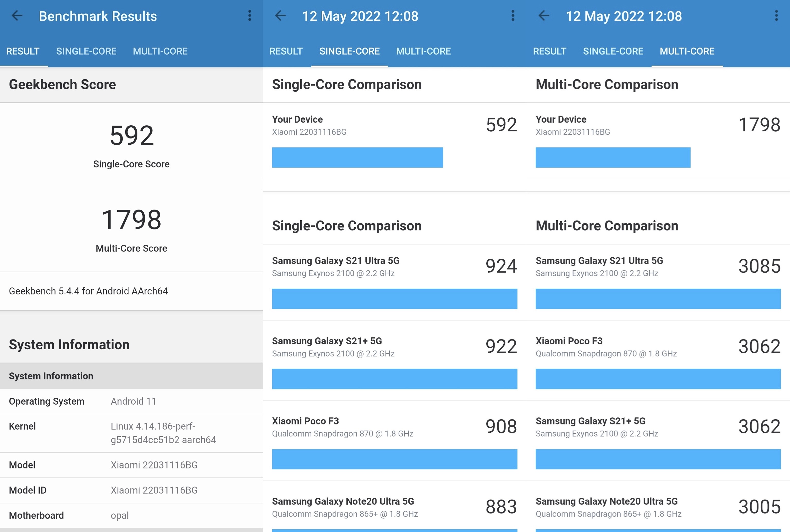Tap the 1798 Multi-Core Score value
Image resolution: width=790 pixels, height=532 pixels.
(x=131, y=220)
